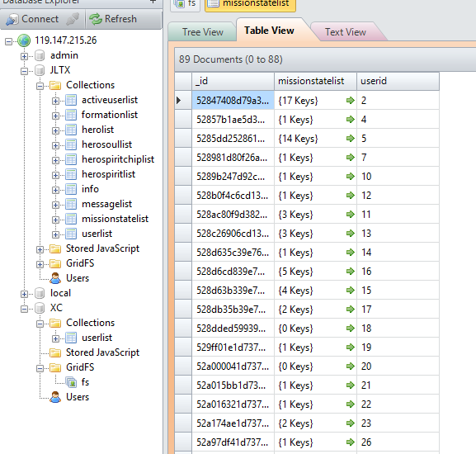Click the userid column header

pyautogui.click(x=398, y=81)
